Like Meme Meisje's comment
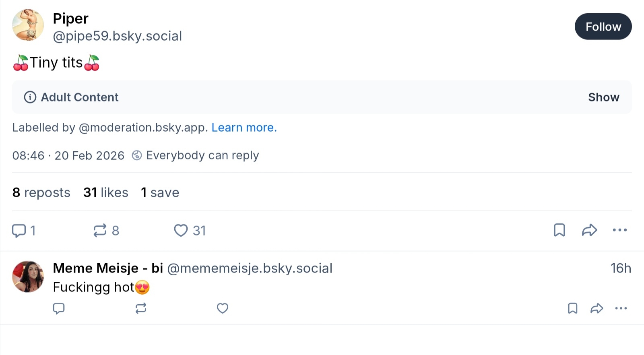Viewport: 644px width, 355px height. click(223, 309)
